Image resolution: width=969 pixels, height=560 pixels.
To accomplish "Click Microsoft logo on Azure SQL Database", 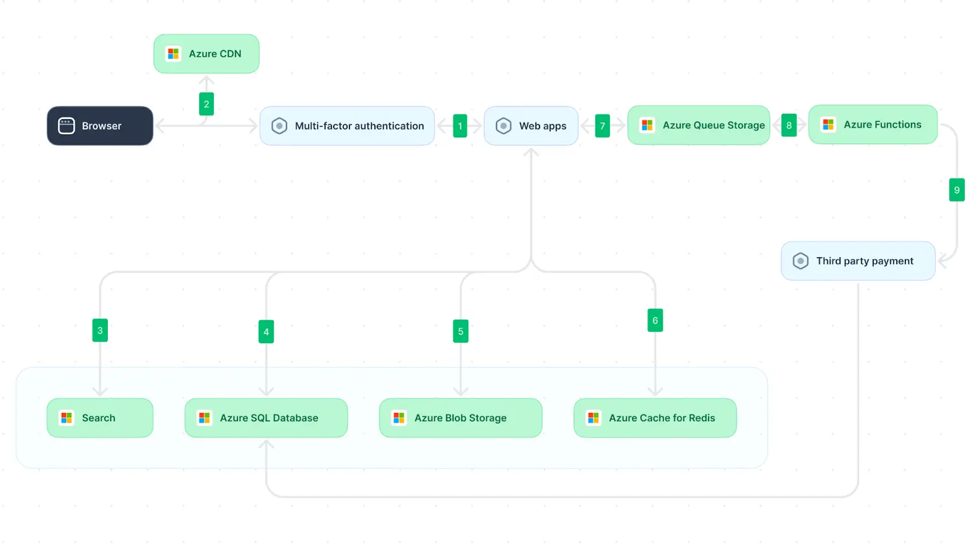I will tap(204, 418).
